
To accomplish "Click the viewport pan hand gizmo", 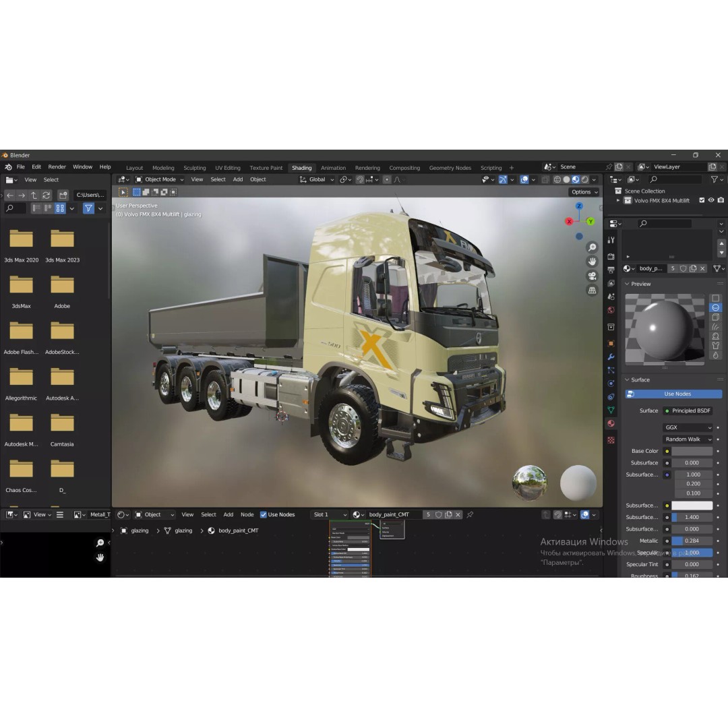I will click(592, 262).
